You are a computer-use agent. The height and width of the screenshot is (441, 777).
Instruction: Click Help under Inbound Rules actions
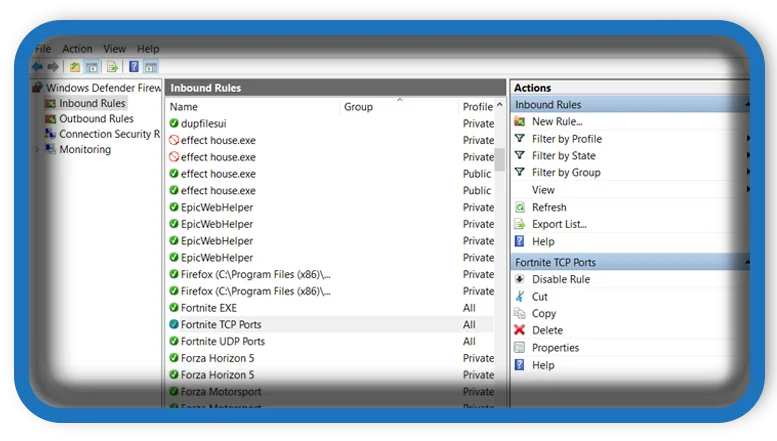pyautogui.click(x=543, y=241)
